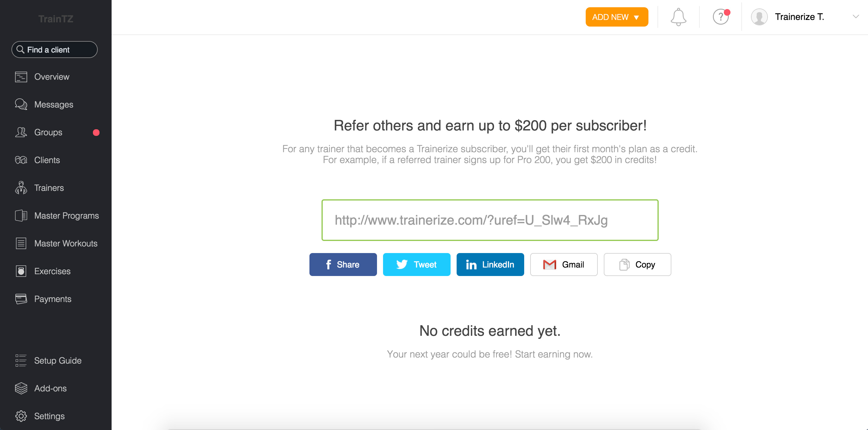Share referral link via Facebook
868x430 pixels.
343,264
